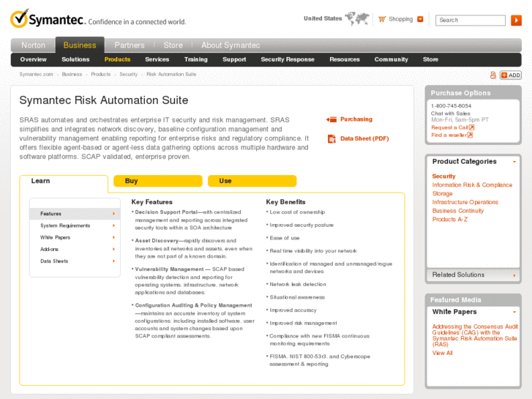Go to Overview in navigation bar
The width and height of the screenshot is (532, 399).
pyautogui.click(x=33, y=59)
